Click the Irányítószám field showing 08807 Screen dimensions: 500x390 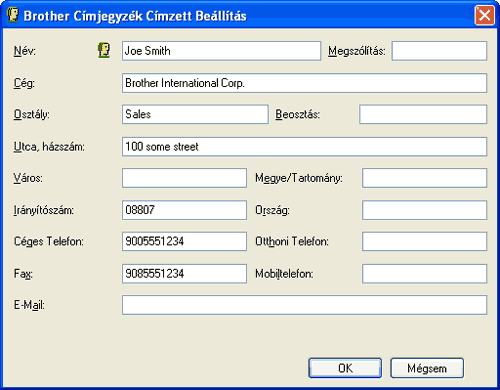pyautogui.click(x=184, y=210)
